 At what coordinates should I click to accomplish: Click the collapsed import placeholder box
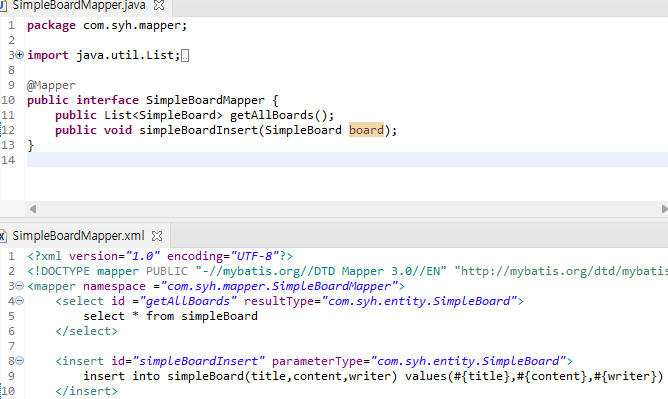point(185,56)
